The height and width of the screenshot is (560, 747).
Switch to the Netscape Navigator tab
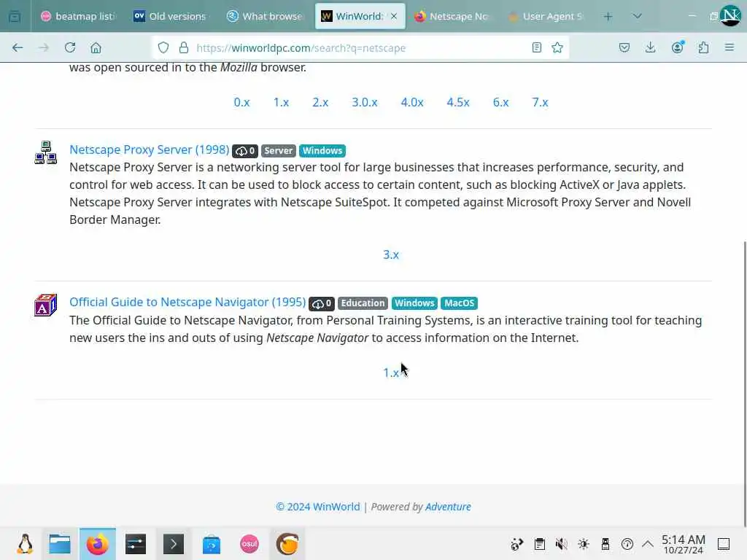click(x=452, y=16)
